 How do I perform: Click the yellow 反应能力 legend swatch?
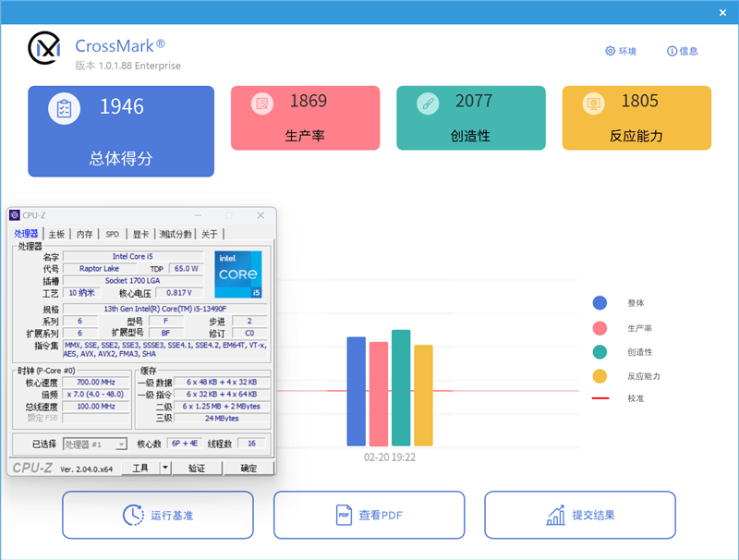click(600, 376)
